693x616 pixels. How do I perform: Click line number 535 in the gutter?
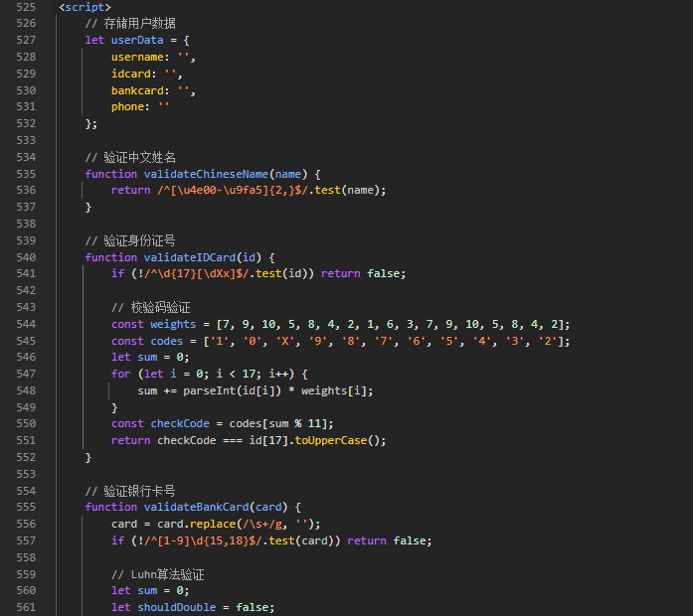pos(26,174)
